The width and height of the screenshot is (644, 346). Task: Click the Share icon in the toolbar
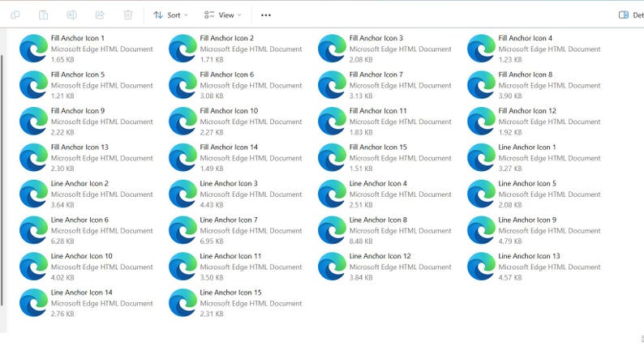[100, 15]
